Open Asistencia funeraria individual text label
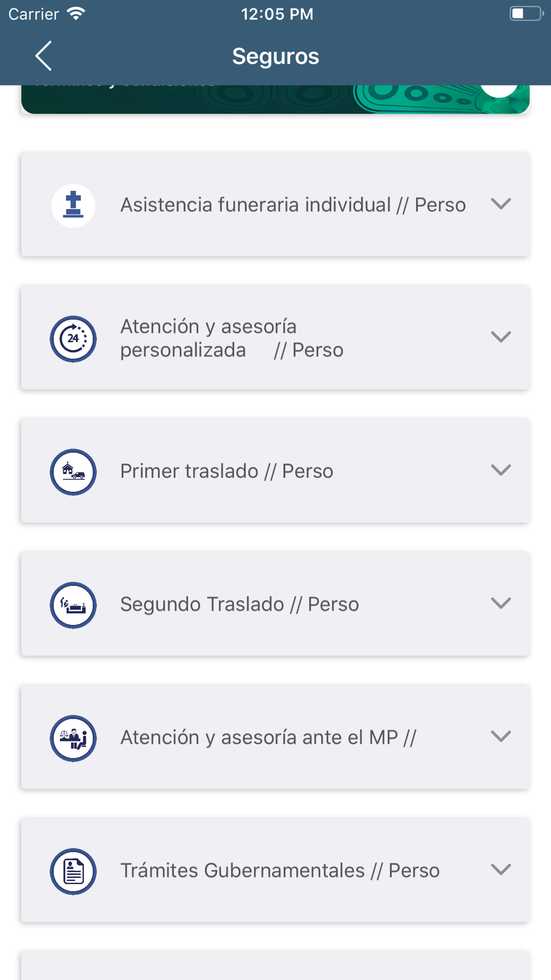 click(x=293, y=205)
